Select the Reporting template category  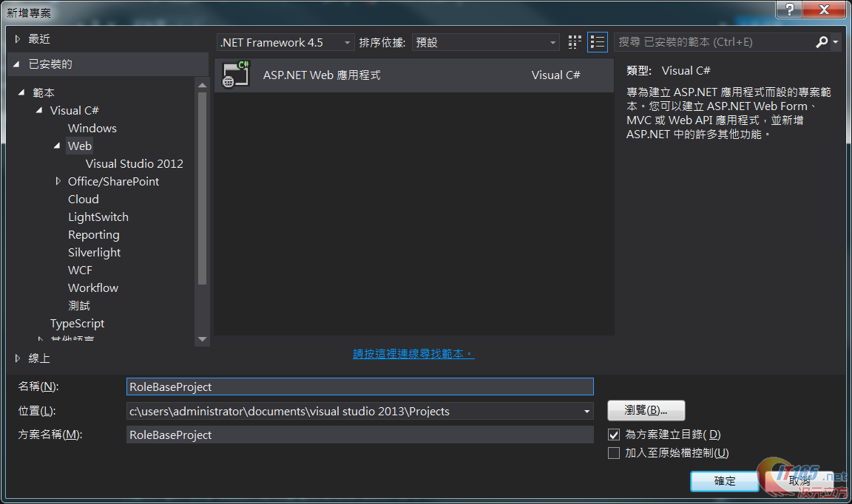(x=93, y=234)
